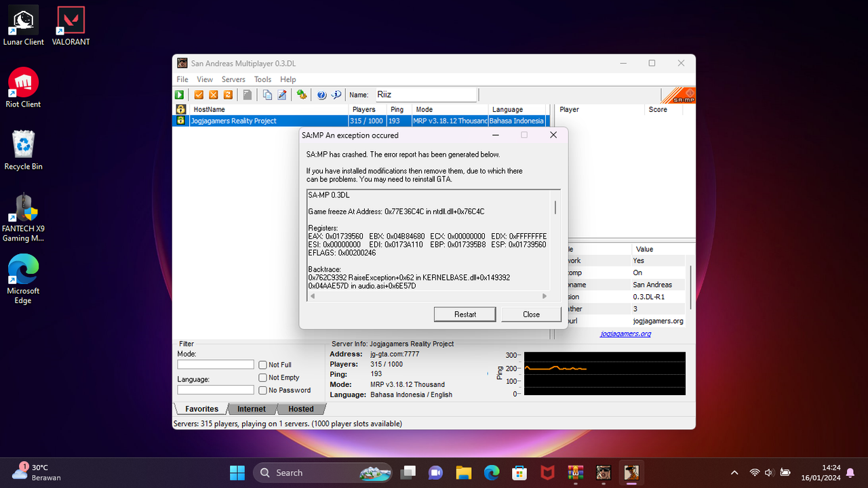Viewport: 868px width, 488px height.
Task: Click the blue Help question icon
Action: tap(321, 95)
